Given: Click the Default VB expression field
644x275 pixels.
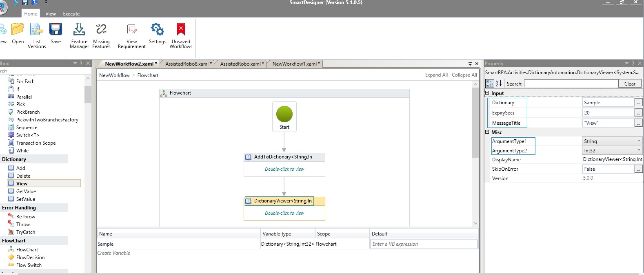Looking at the screenshot, I should 424,244.
